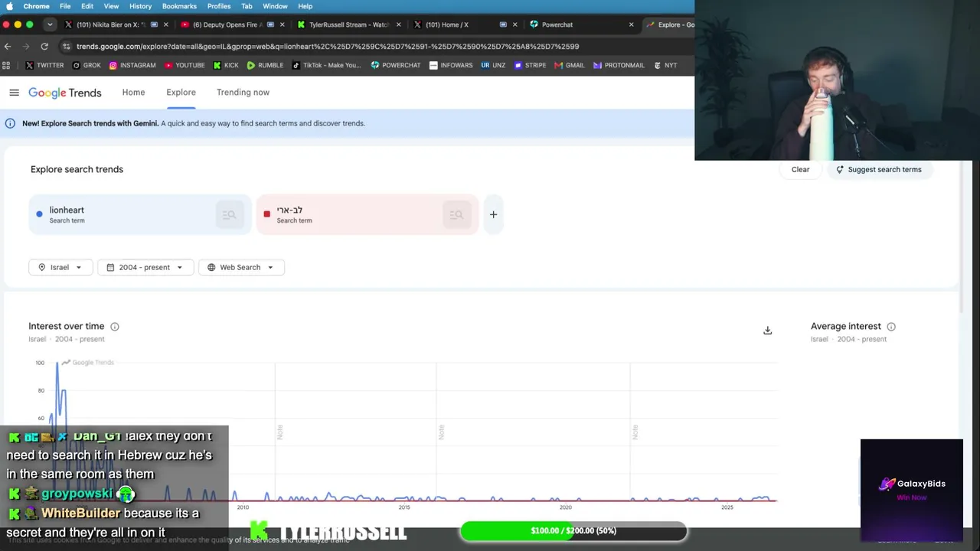
Task: Open the POWERCHAT bookmark
Action: click(x=395, y=65)
